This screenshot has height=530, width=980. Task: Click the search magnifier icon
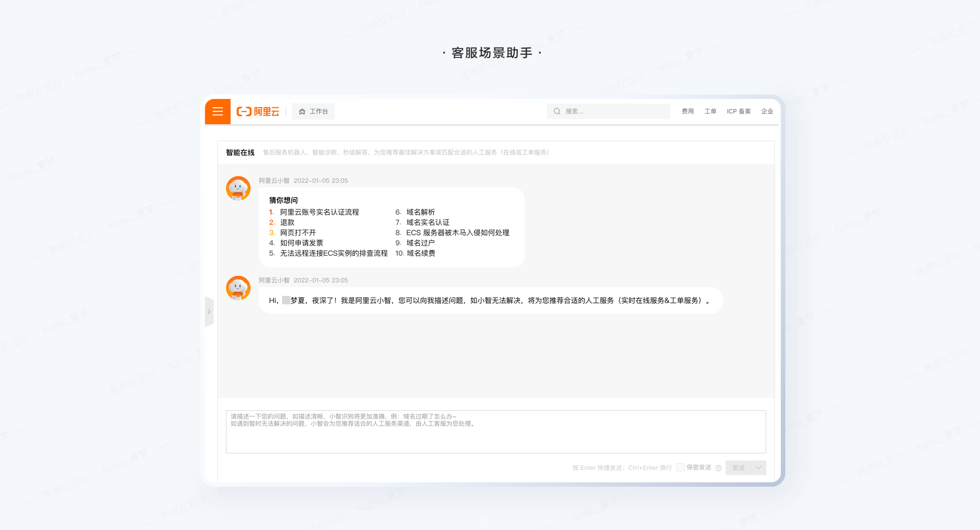pyautogui.click(x=557, y=111)
